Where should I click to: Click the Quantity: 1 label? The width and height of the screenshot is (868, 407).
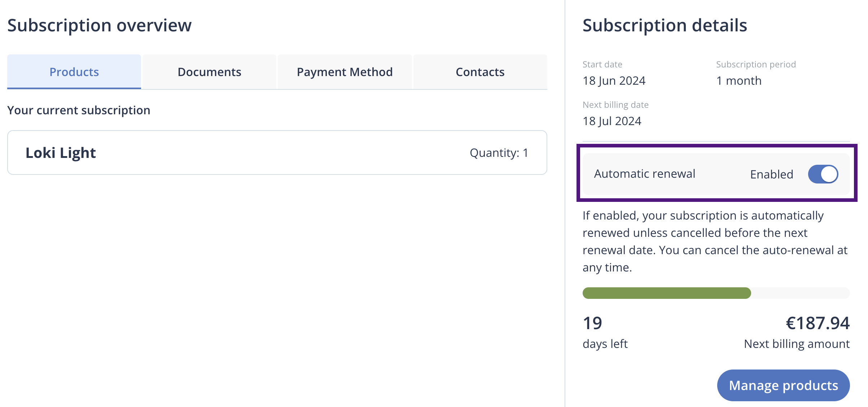499,153
